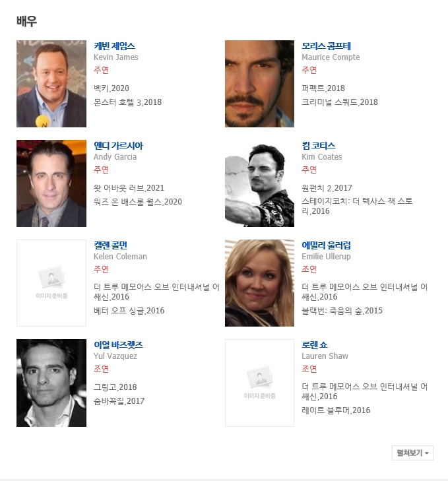The image size is (448, 481).
Task: Open 모리스 콤프테 name link
Action: click(x=326, y=46)
